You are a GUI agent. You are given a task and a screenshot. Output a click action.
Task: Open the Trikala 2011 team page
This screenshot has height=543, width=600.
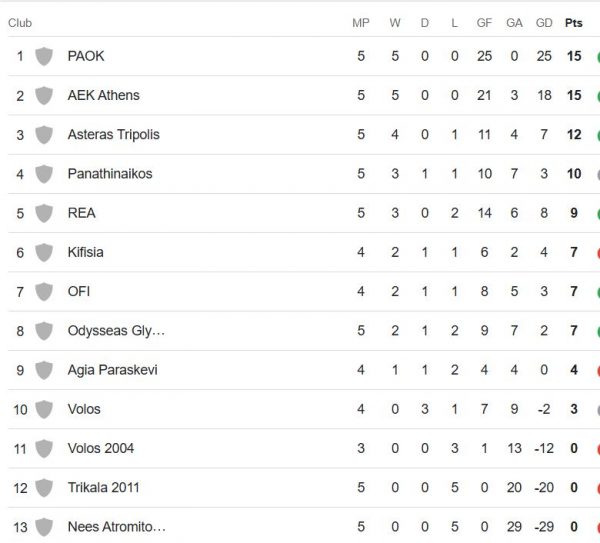(103, 487)
